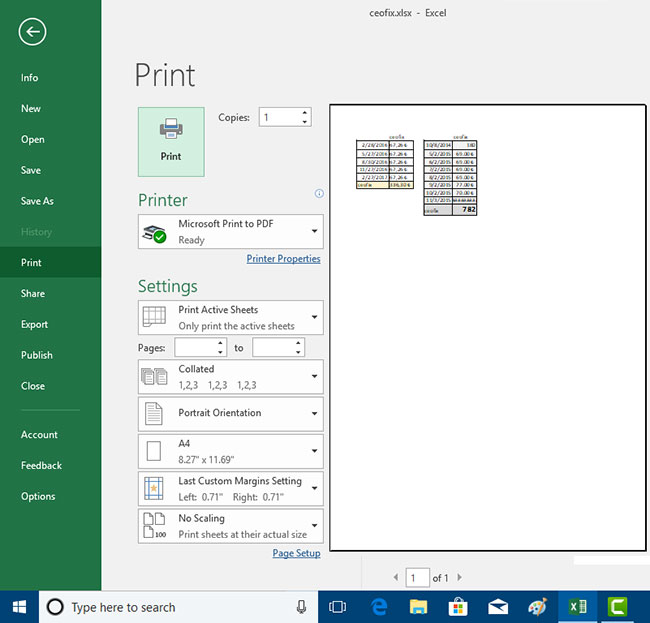Open the printer info icon beside Printer heading

319,194
